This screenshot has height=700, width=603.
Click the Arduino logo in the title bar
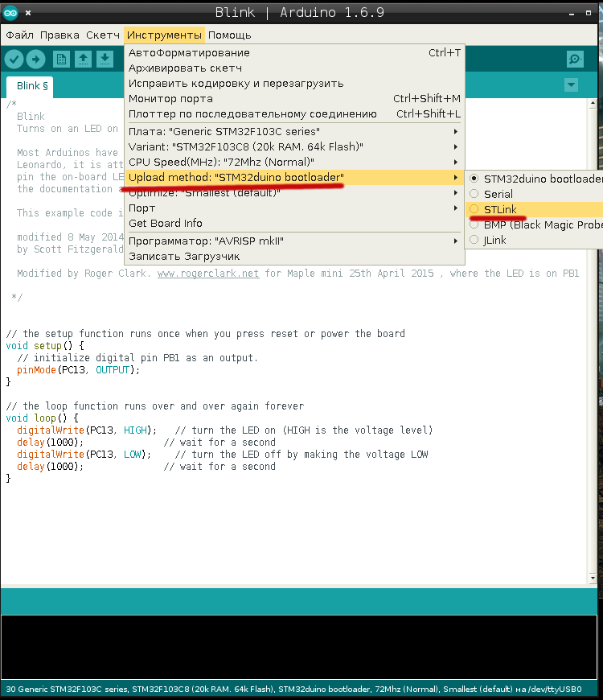coord(10,13)
